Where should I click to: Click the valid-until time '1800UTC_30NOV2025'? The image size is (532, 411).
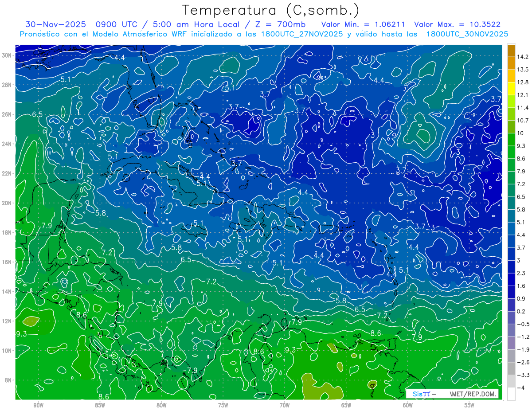467,34
